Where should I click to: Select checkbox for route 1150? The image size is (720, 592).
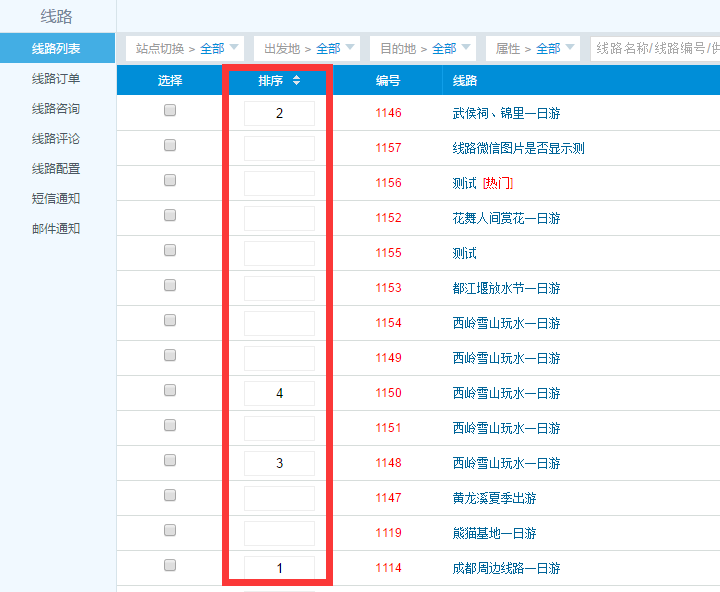point(170,390)
